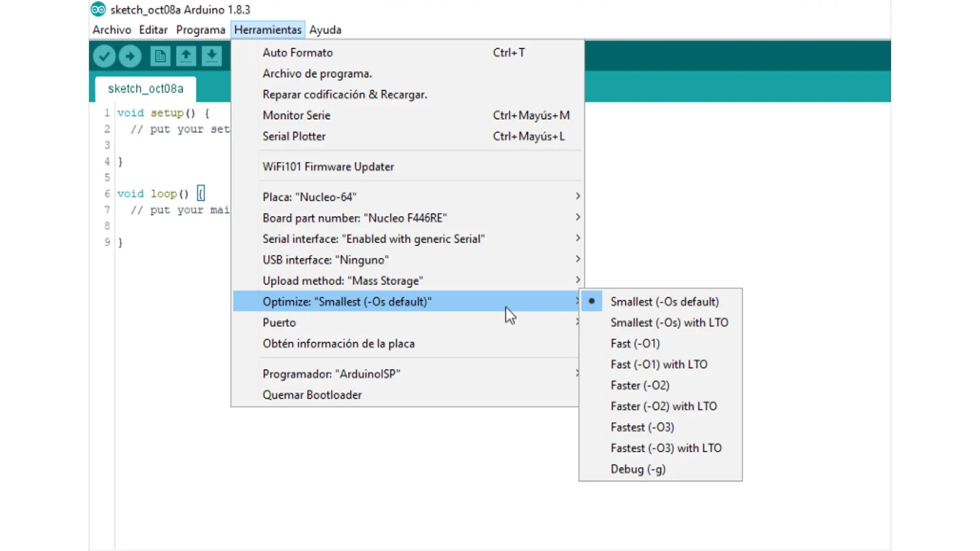Click the Save sketch (down arrow) icon

211,56
